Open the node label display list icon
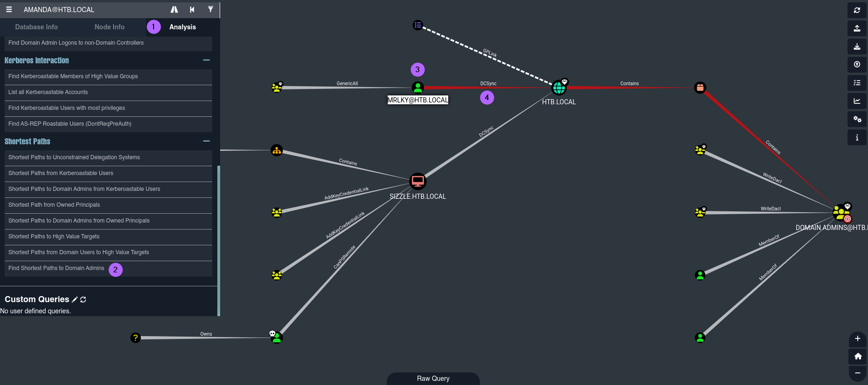The height and width of the screenshot is (385, 868). [x=857, y=83]
